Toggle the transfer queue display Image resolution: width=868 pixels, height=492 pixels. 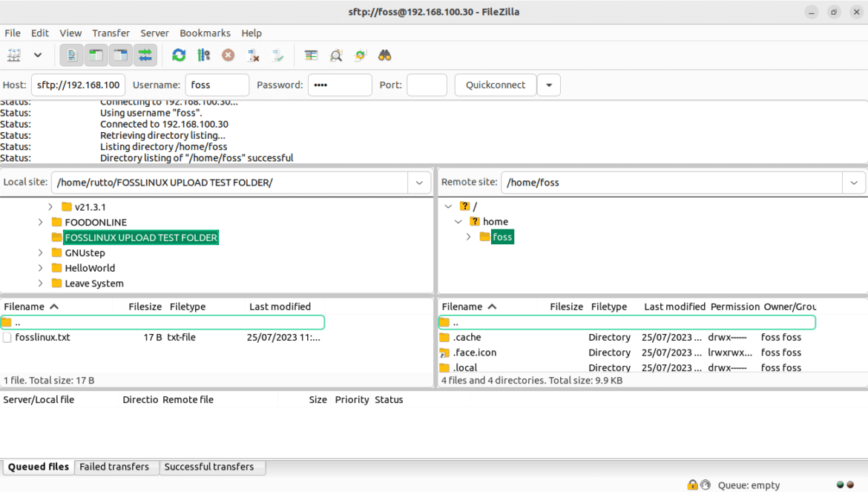[145, 56]
